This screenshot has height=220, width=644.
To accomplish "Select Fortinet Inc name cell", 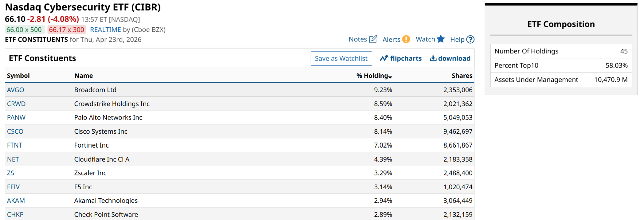I will point(92,145).
